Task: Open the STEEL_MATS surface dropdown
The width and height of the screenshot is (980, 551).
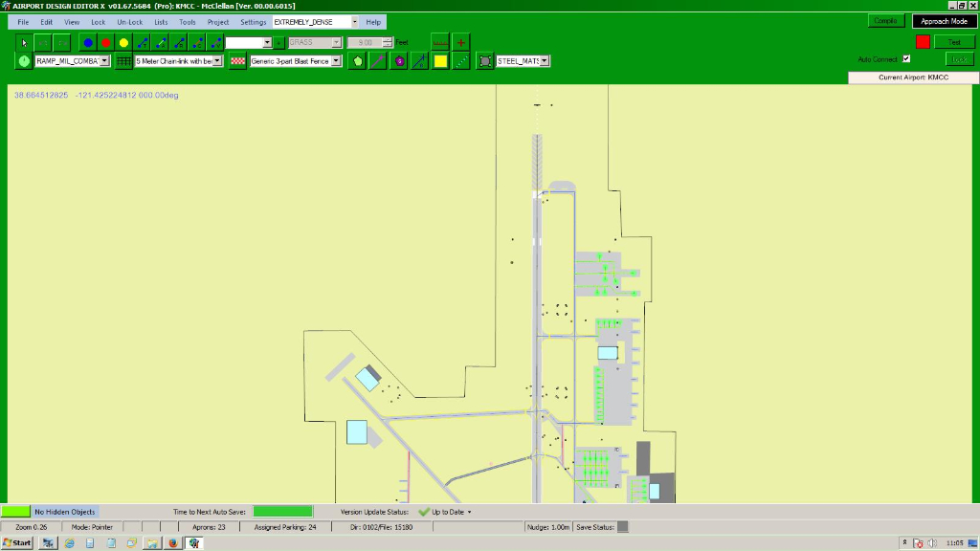Action: [544, 60]
